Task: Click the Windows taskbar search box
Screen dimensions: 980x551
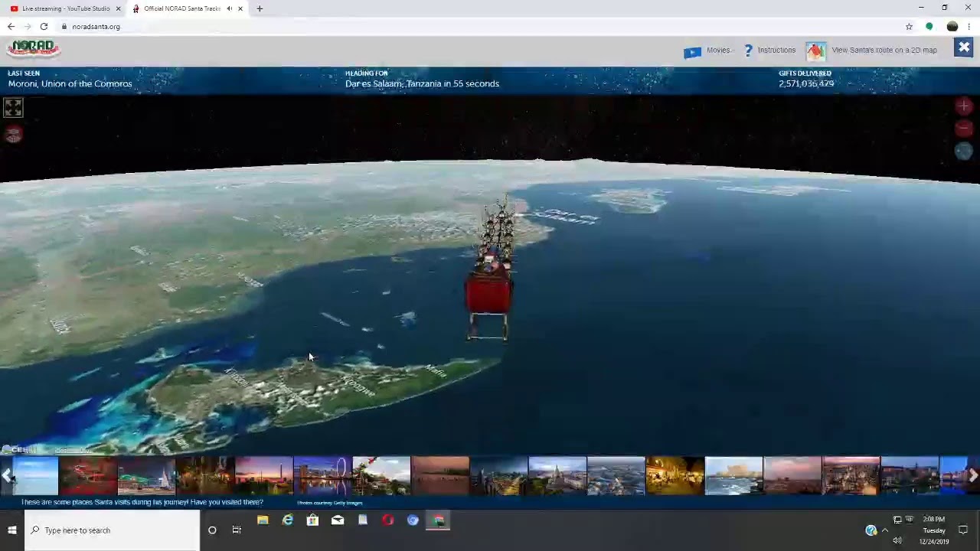Action: (x=112, y=530)
